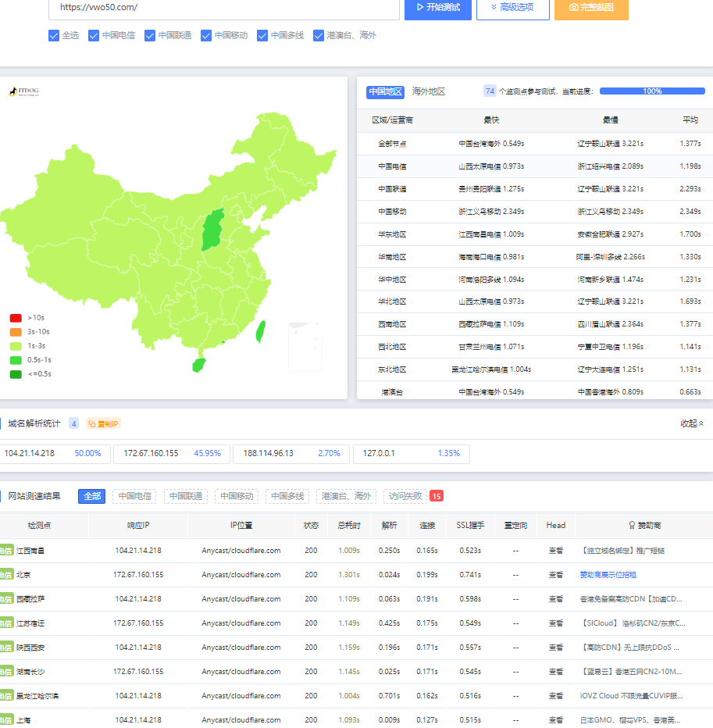Click the URL input field with vwo50.com
This screenshot has width=713, height=728.
224,8
